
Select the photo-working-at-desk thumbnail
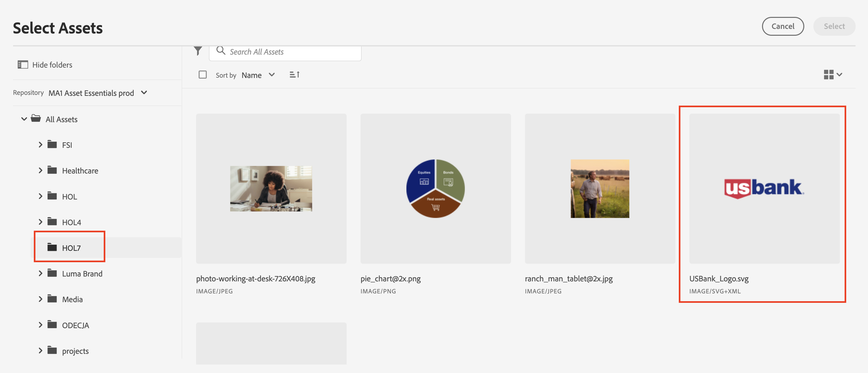click(x=271, y=188)
